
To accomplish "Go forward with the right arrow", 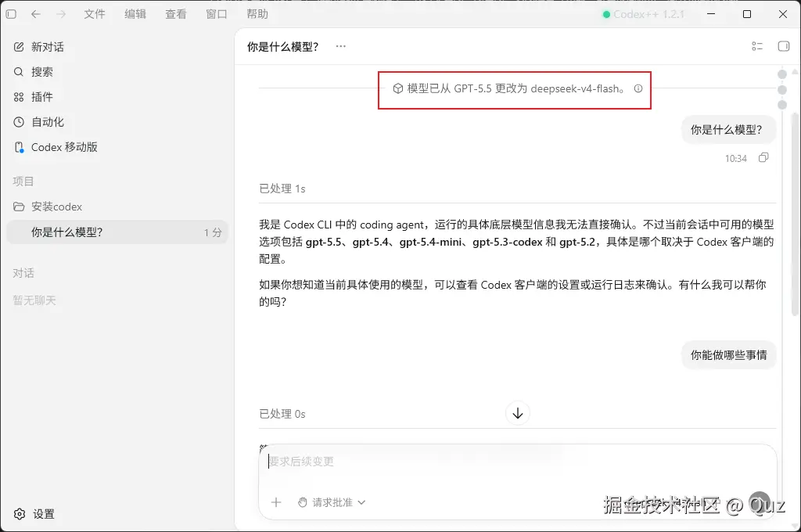I will (61, 14).
